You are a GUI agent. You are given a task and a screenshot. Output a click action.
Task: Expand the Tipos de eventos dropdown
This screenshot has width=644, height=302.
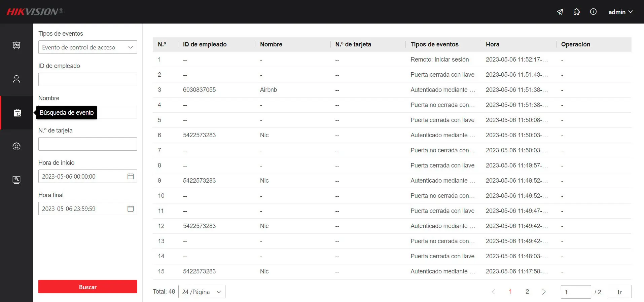[x=87, y=47]
